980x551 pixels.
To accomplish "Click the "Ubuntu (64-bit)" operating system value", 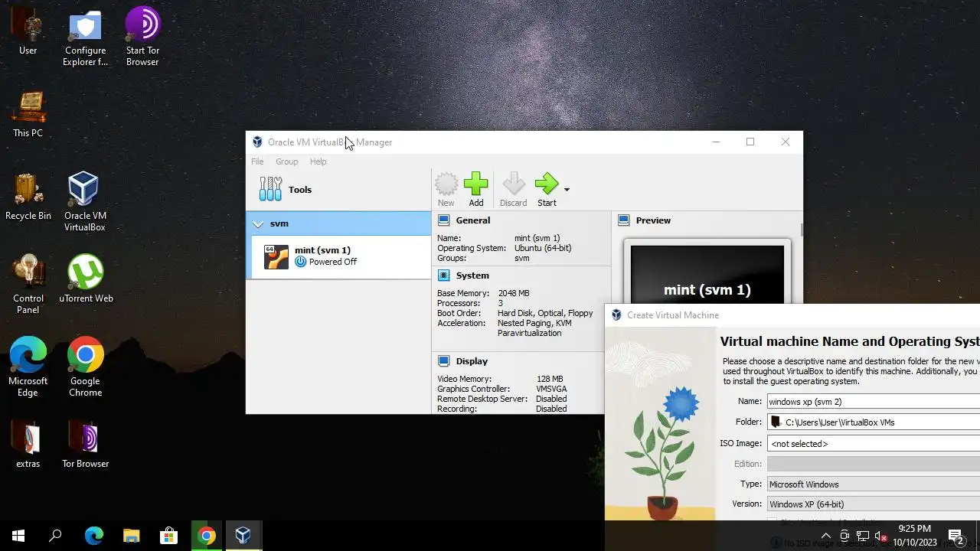I will pyautogui.click(x=543, y=248).
